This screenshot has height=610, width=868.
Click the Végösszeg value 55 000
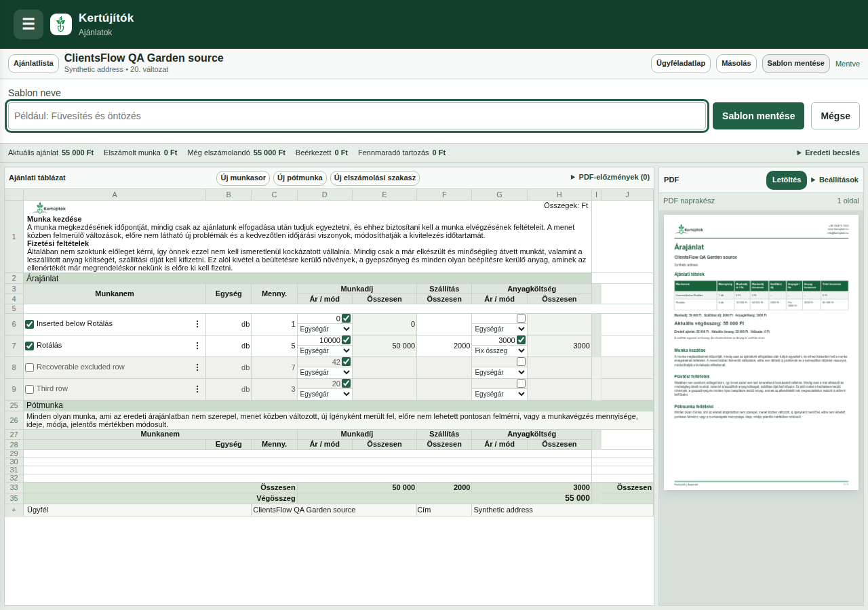click(x=577, y=498)
